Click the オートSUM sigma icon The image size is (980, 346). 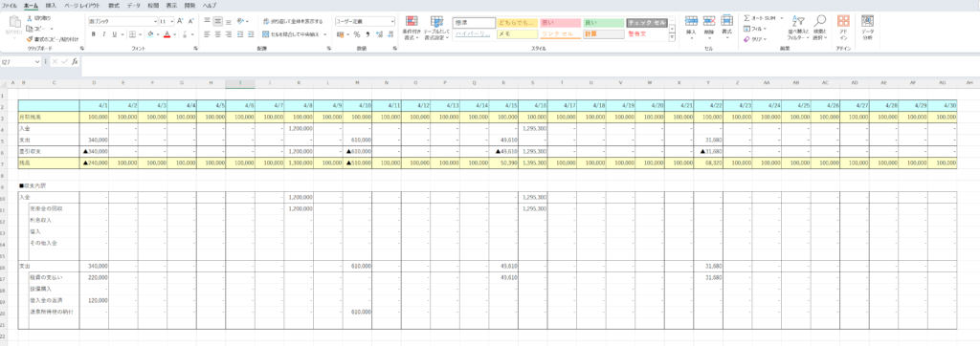click(747, 18)
